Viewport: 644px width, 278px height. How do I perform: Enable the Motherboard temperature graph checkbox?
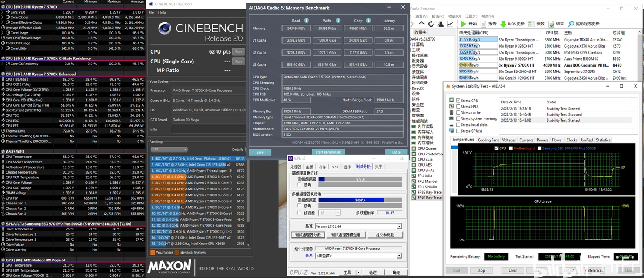point(511,148)
